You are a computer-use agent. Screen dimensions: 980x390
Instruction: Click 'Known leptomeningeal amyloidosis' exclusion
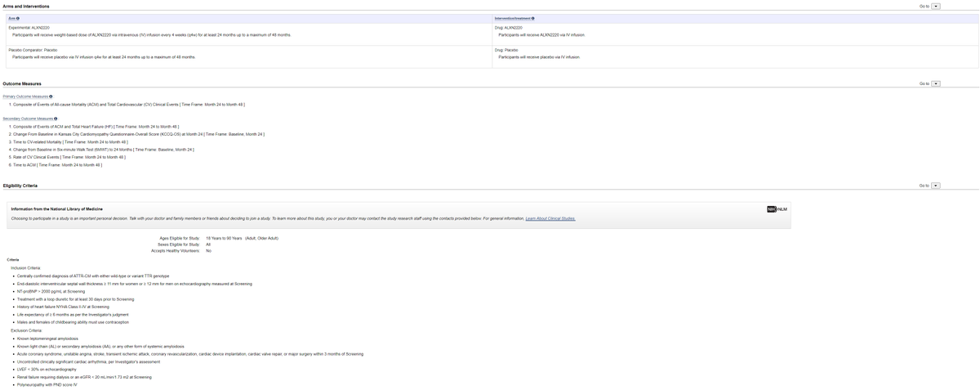pos(47,338)
